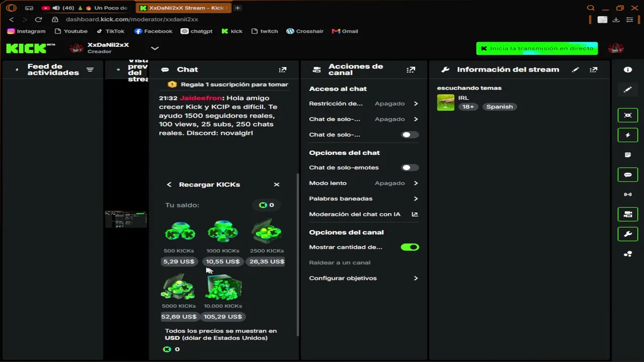The width and height of the screenshot is (644, 362).
Task: Click Raidear a un canal
Action: [340, 262]
